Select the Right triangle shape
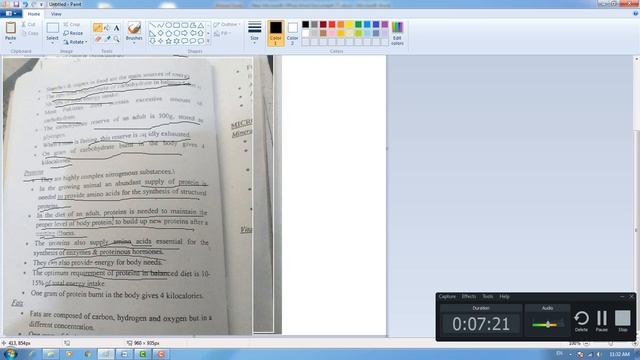This screenshot has width=640, height=360. tap(152, 33)
